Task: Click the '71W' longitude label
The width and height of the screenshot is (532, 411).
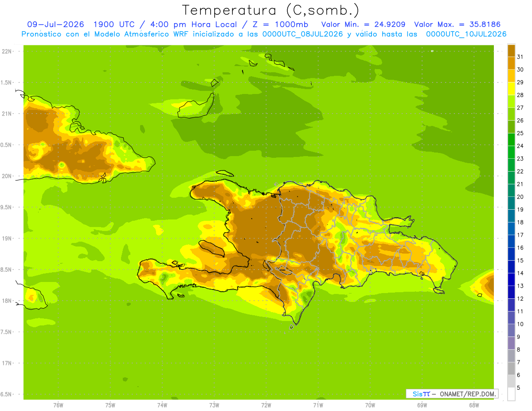Action: pos(318,405)
